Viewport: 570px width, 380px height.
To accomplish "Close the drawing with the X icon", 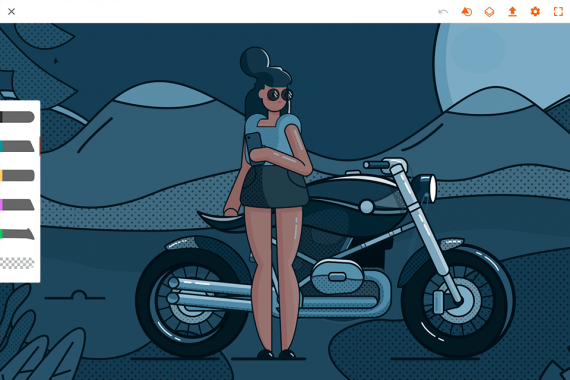I will pyautogui.click(x=11, y=12).
